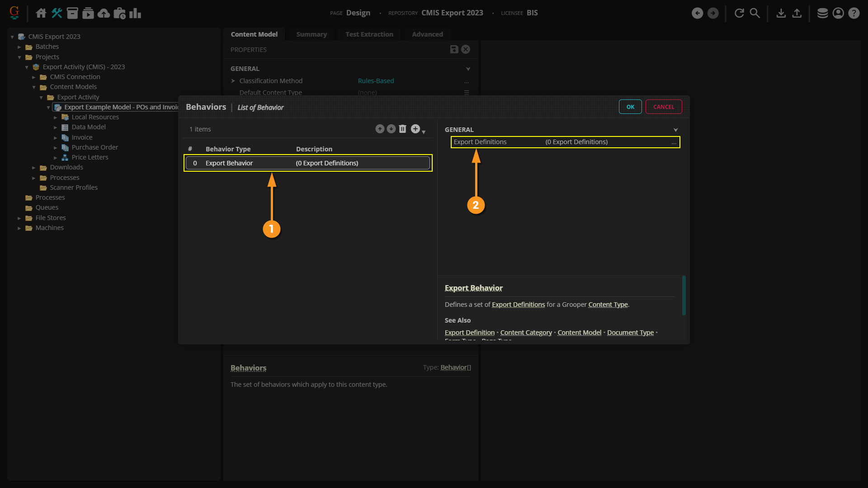The width and height of the screenshot is (868, 488).
Task: Collapse the GENERAL section in the Behaviors dialog
Action: pos(675,130)
